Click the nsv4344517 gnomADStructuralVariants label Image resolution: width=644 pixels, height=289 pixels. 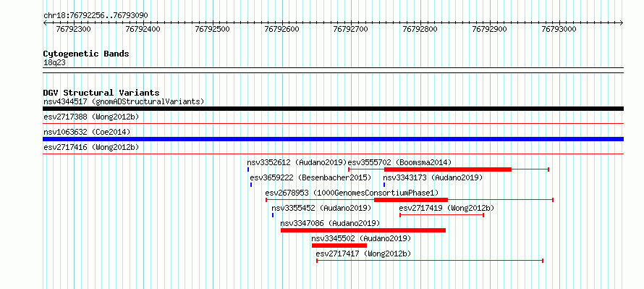(x=124, y=101)
